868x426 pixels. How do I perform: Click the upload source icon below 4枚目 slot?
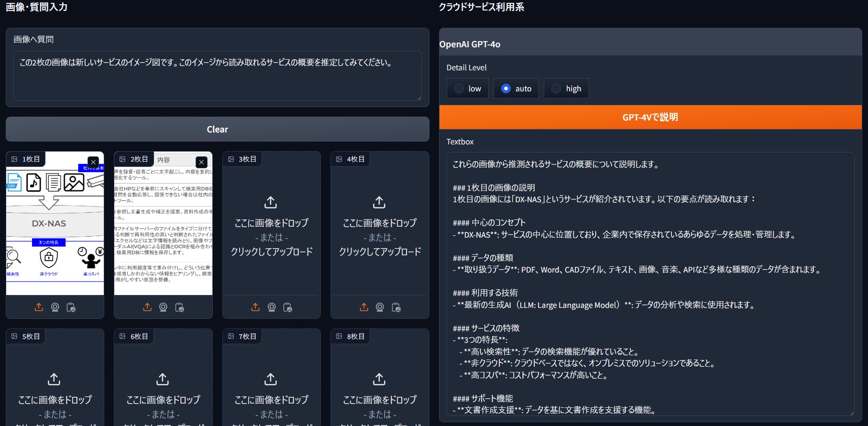click(x=364, y=307)
